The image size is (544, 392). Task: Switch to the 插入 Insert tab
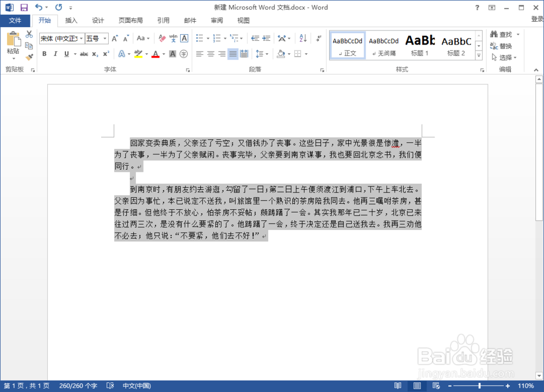pos(71,21)
